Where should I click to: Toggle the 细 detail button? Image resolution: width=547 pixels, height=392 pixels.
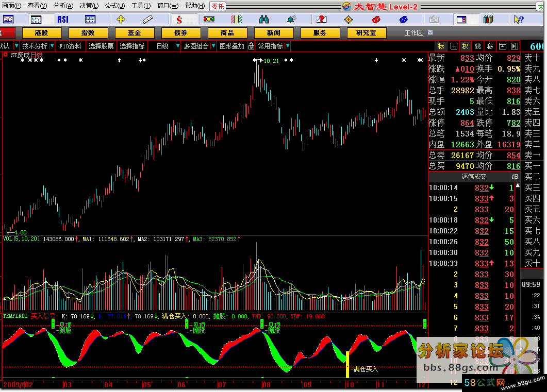pos(515,177)
